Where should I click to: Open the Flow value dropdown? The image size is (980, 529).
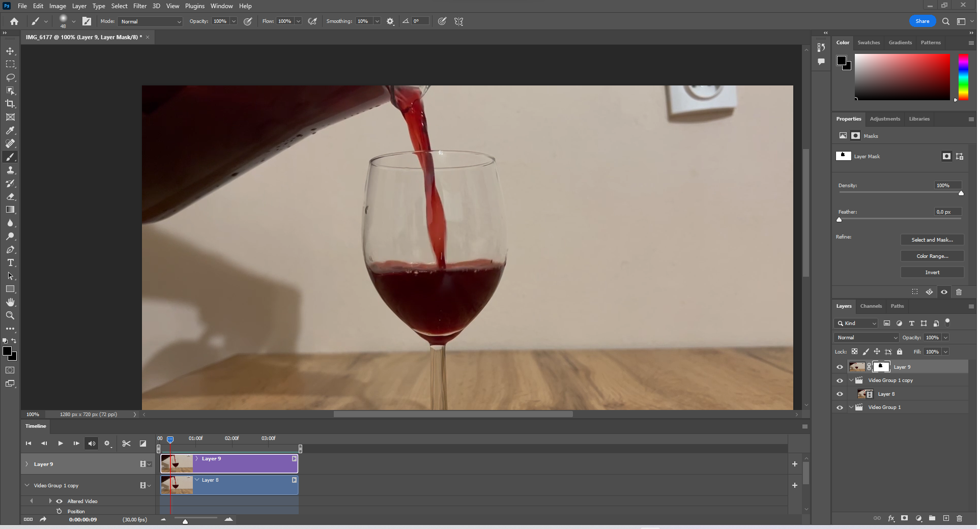298,21
